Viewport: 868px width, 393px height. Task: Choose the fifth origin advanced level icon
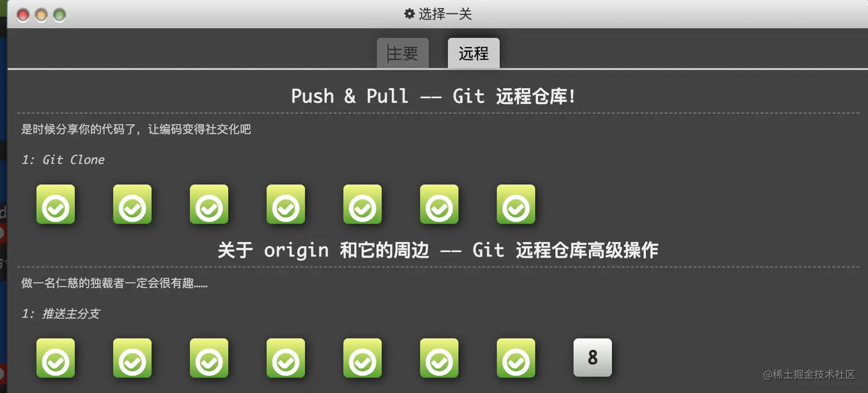363,358
